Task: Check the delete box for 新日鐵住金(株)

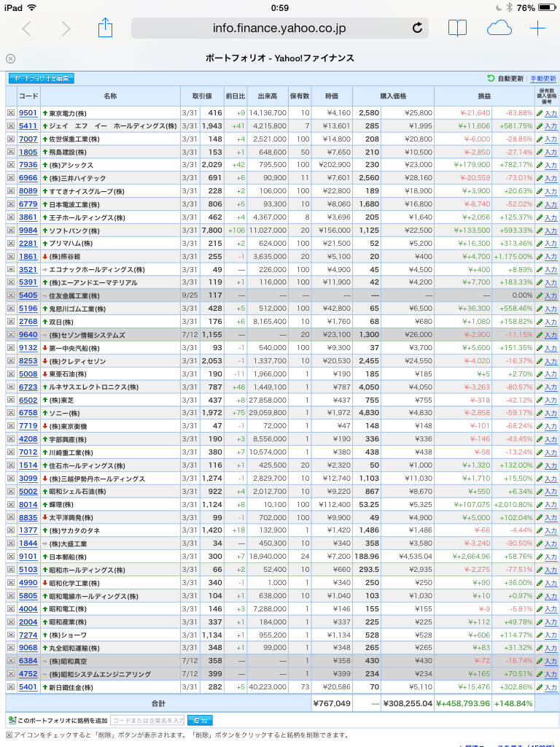Action: (10, 687)
